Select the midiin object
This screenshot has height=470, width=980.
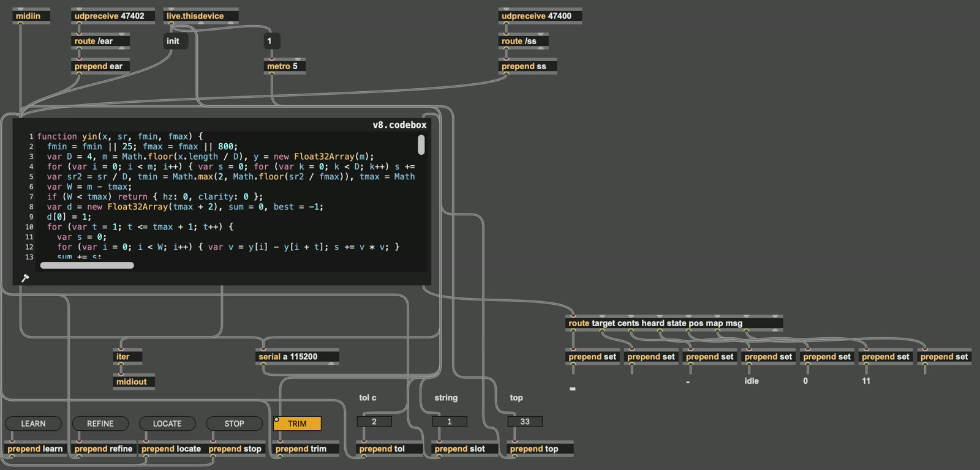(x=31, y=16)
